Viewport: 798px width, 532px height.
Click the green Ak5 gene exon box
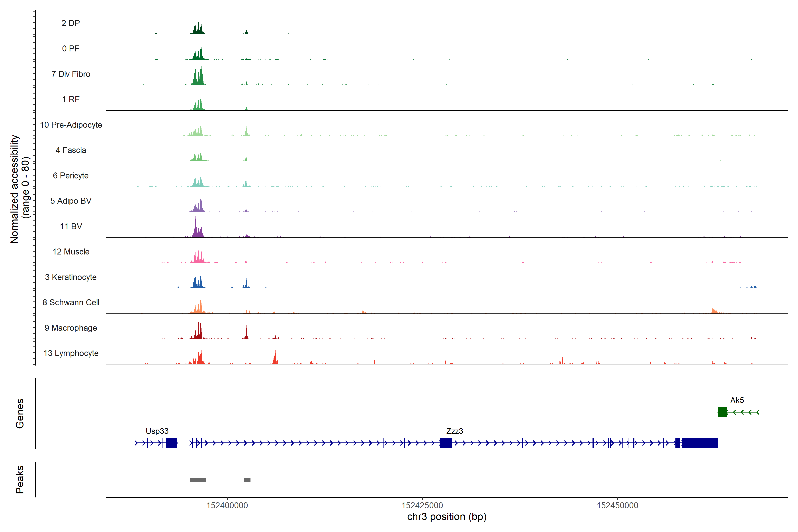[722, 412]
